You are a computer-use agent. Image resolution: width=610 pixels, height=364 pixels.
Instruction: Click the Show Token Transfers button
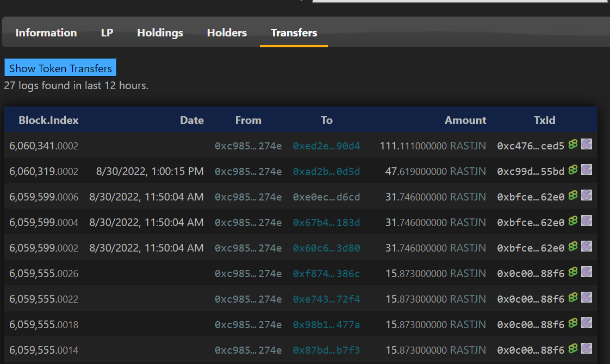point(60,68)
